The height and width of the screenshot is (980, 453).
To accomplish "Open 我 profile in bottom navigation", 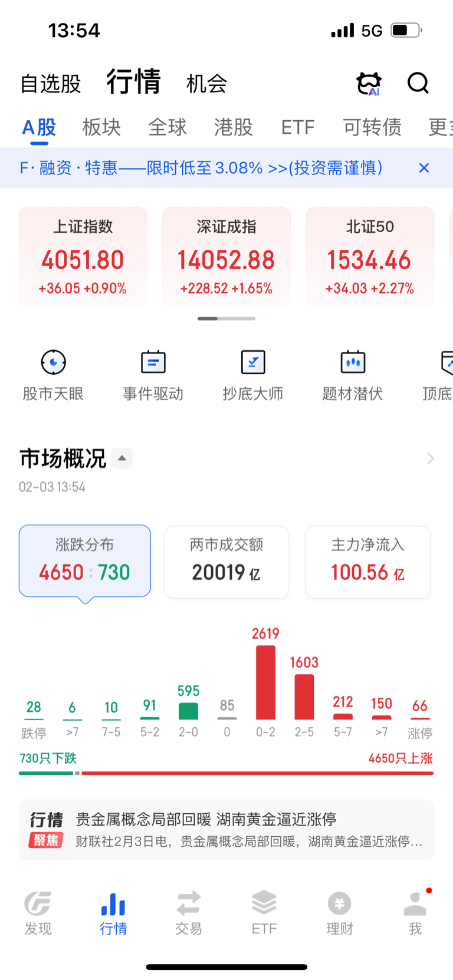I will point(415,913).
